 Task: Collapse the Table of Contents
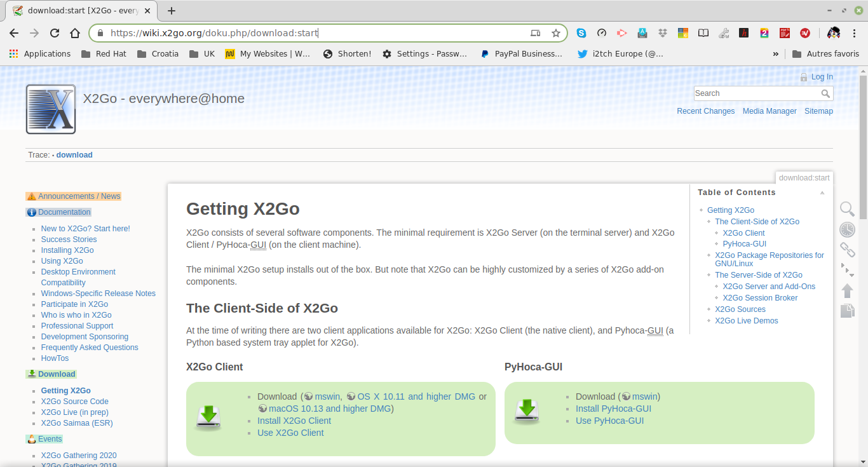coord(822,193)
